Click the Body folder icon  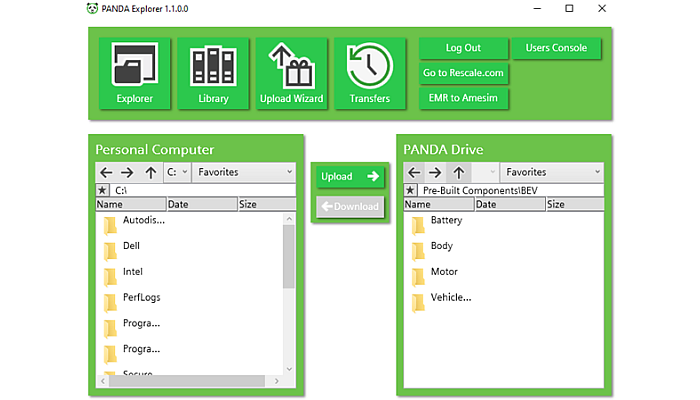[x=418, y=251]
